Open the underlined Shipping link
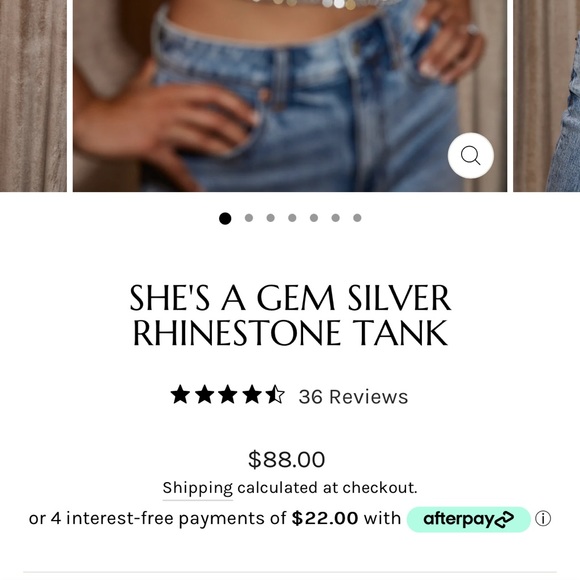 (x=198, y=488)
